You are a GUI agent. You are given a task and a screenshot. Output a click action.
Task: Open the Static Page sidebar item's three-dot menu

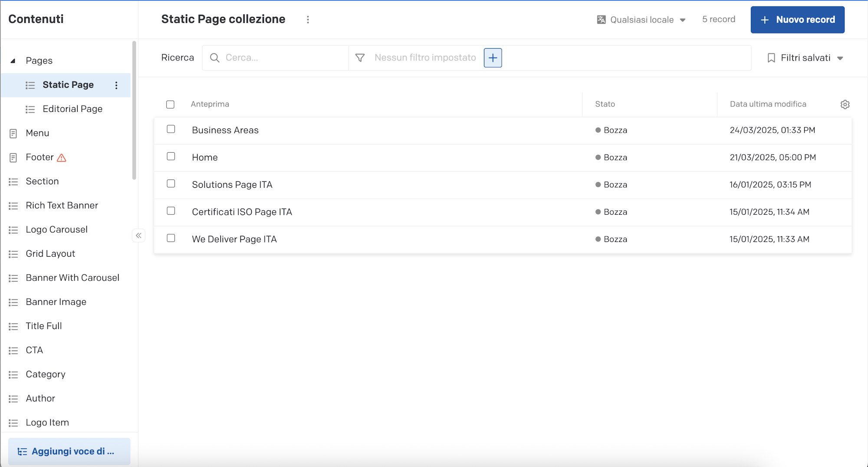click(116, 85)
